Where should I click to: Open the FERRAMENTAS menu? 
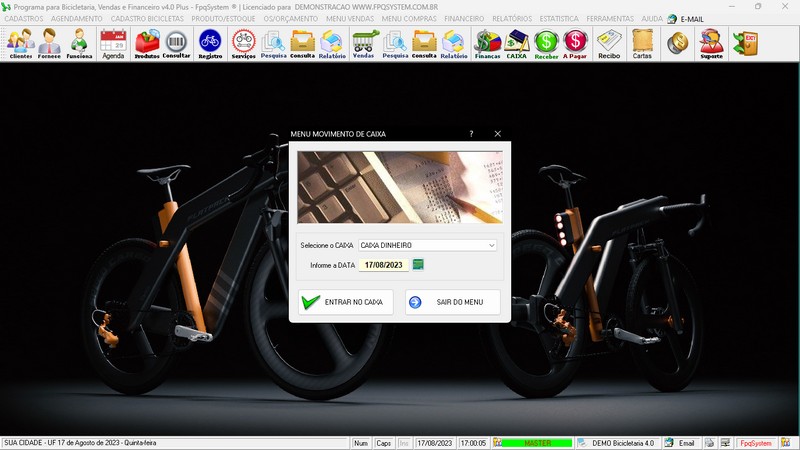pos(610,18)
